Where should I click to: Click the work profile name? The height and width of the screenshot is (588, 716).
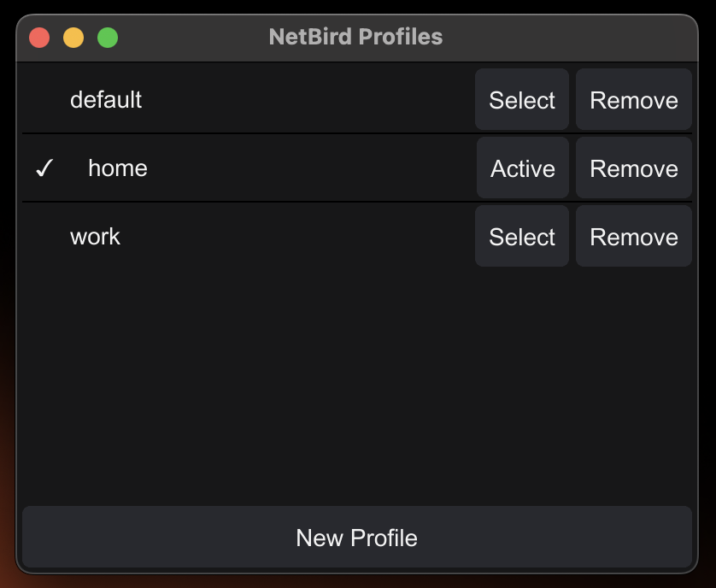point(95,237)
